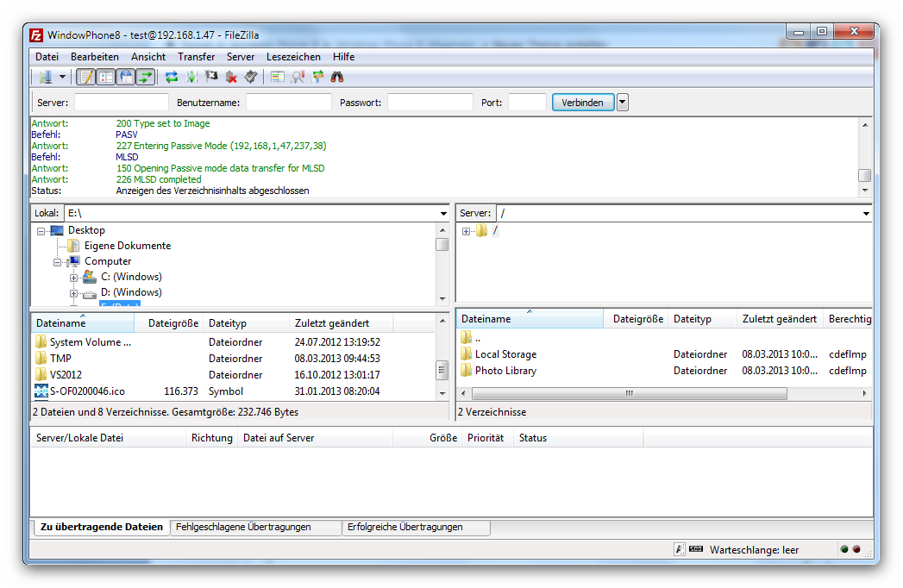Toggle the remote directory tree display
The height and width of the screenshot is (588, 903).
click(x=126, y=77)
